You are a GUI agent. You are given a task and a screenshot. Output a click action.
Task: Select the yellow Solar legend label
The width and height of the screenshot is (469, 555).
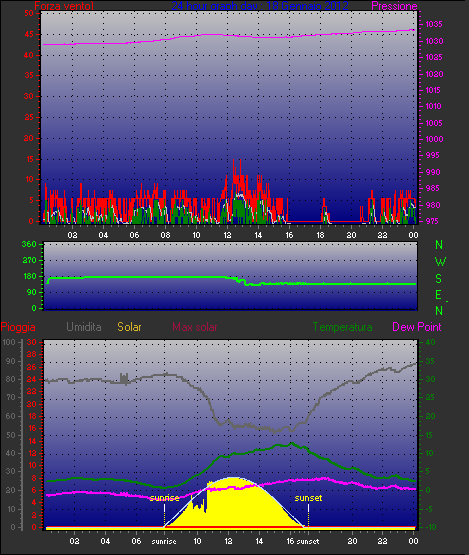[x=129, y=327]
